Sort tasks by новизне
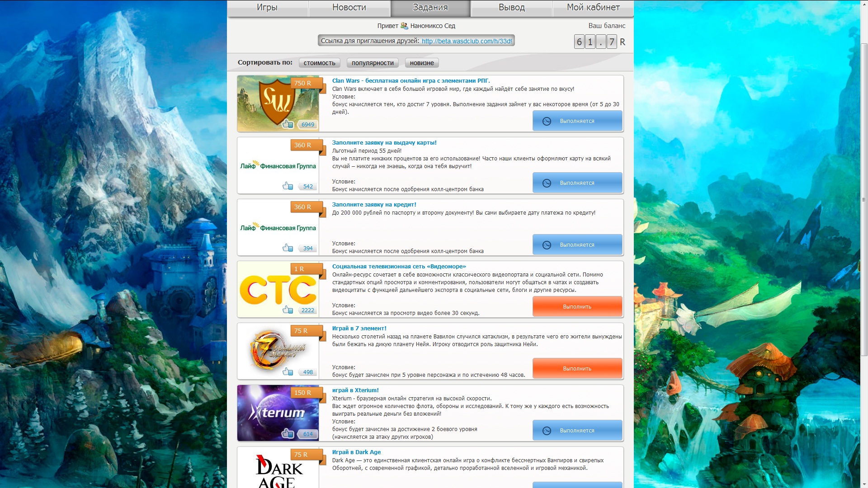Viewport: 868px width, 488px height. coord(422,63)
